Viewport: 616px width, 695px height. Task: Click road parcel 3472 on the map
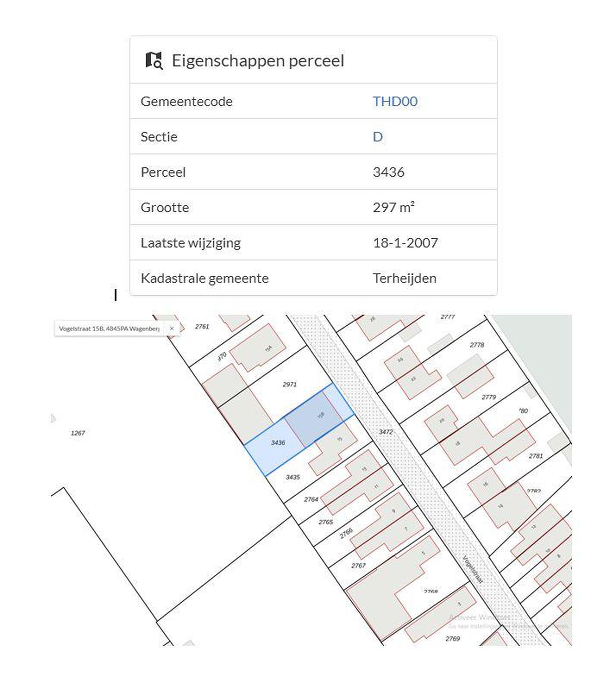(x=386, y=432)
